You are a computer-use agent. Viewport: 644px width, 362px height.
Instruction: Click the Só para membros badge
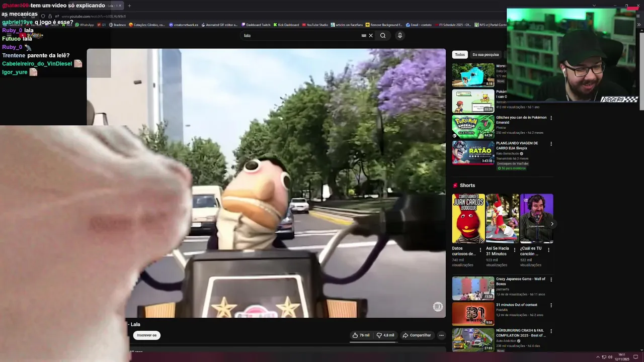click(512, 168)
